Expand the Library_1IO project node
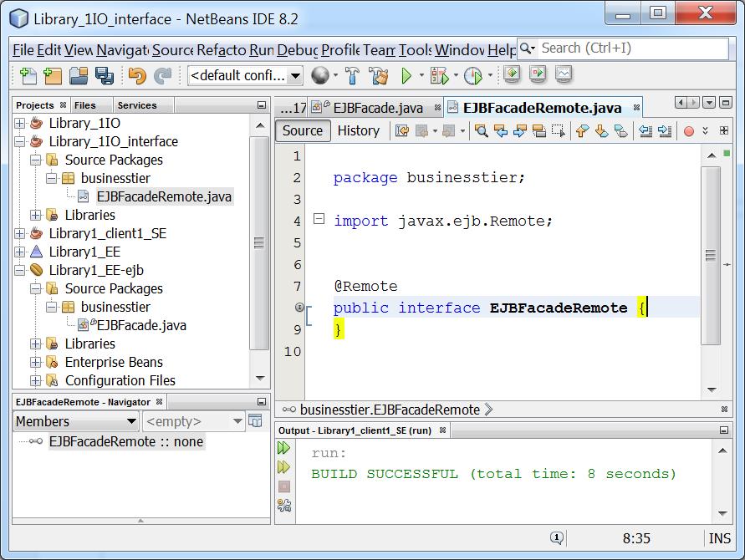This screenshot has height=560, width=745. tap(19, 123)
